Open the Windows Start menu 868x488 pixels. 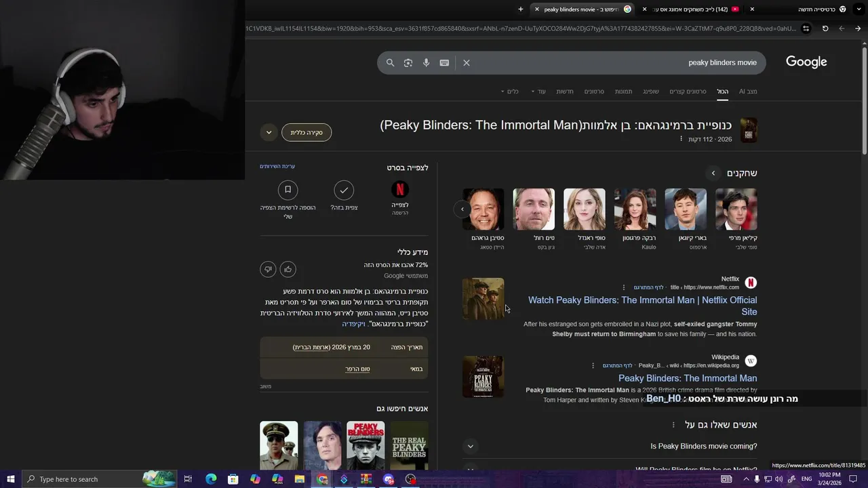[10, 479]
